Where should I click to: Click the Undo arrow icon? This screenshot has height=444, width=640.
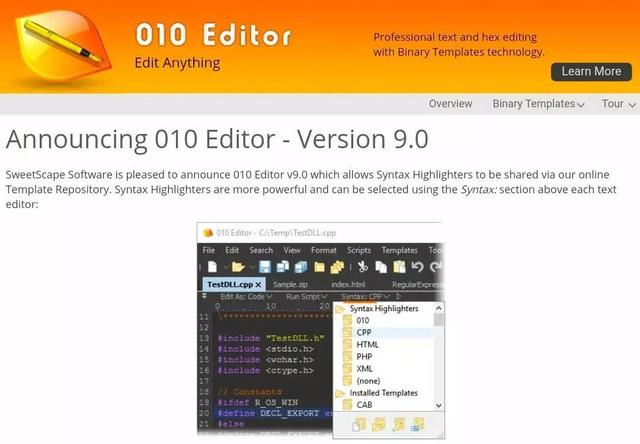coord(417,267)
